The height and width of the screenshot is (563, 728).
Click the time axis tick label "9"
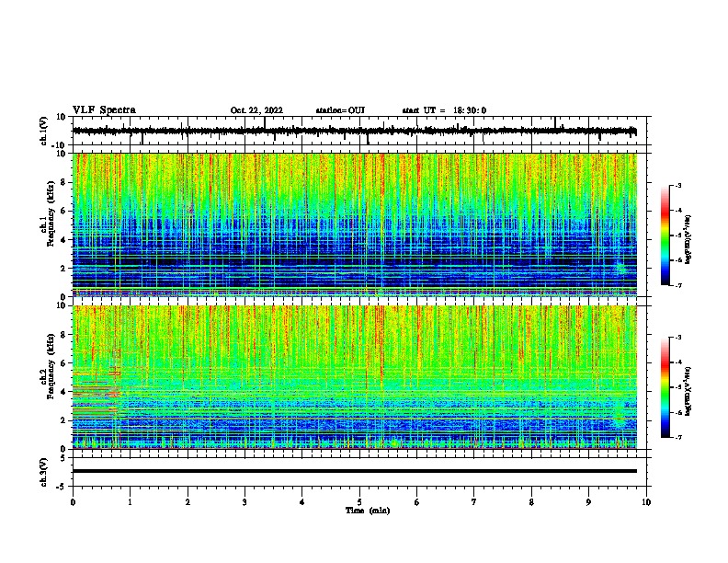tap(588, 502)
